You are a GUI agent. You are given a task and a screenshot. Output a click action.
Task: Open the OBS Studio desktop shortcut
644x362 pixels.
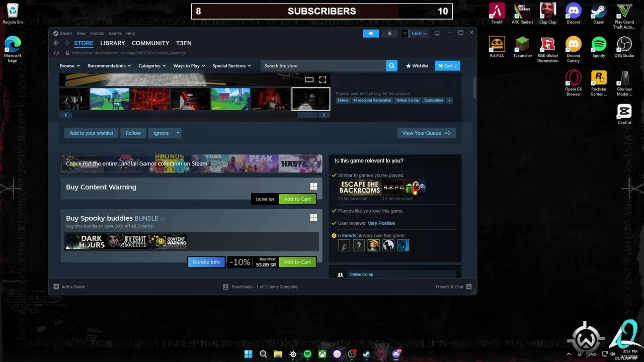[x=624, y=48]
